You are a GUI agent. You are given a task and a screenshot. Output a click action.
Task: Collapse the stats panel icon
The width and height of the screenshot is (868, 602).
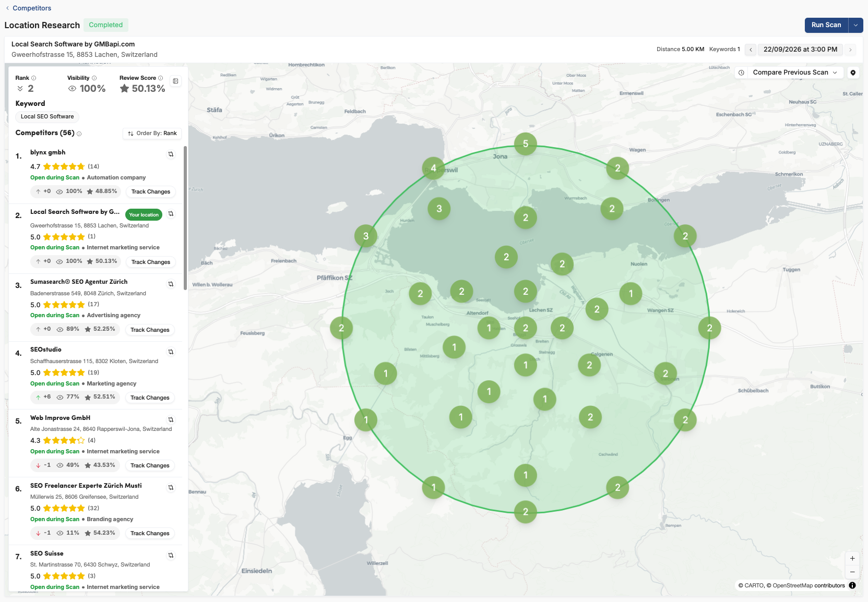coord(176,81)
